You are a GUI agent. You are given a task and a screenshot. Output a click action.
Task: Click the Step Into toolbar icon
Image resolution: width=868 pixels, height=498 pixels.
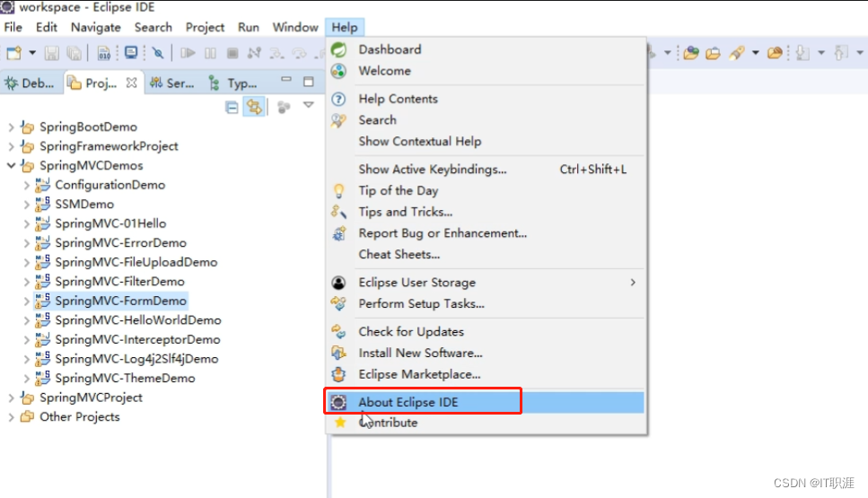276,53
